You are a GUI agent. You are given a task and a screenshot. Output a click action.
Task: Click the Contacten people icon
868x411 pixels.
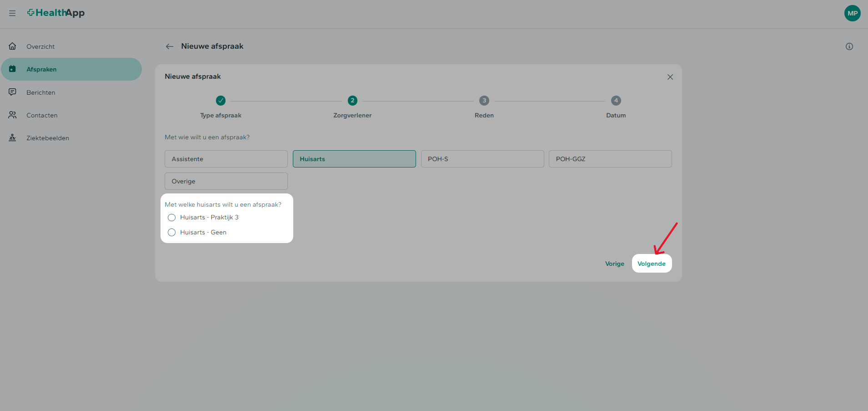click(x=12, y=115)
